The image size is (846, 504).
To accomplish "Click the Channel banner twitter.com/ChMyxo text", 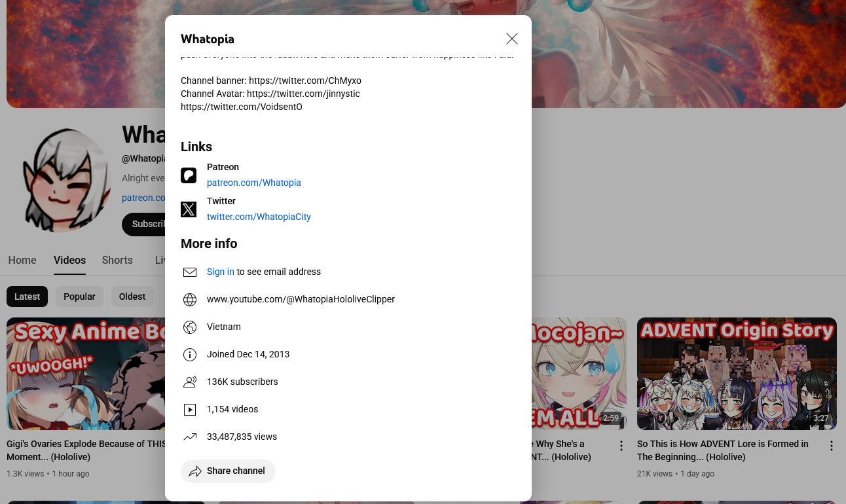I will tap(271, 81).
